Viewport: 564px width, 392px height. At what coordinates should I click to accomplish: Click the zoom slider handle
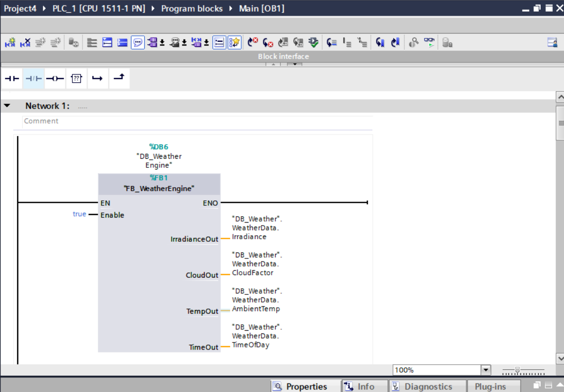click(517, 370)
